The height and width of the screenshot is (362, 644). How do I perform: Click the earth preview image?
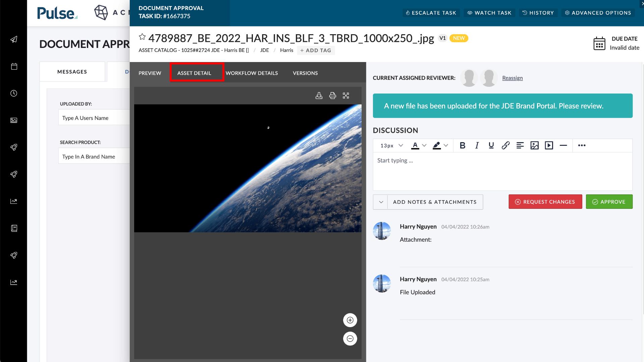click(x=248, y=168)
